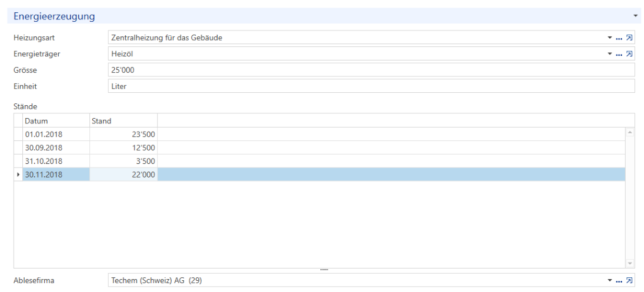Click the Grösse field with 25'000
Viewport: 644px width, 292px height.
(x=371, y=70)
